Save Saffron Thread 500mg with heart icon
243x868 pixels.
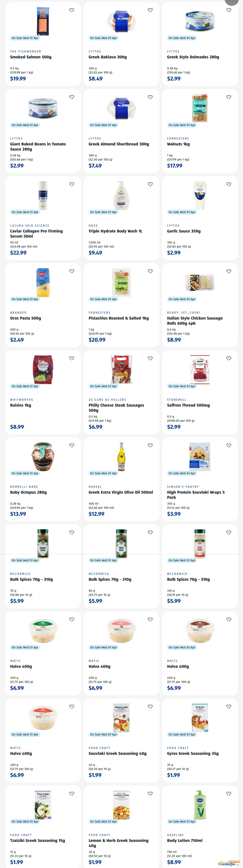point(229,358)
